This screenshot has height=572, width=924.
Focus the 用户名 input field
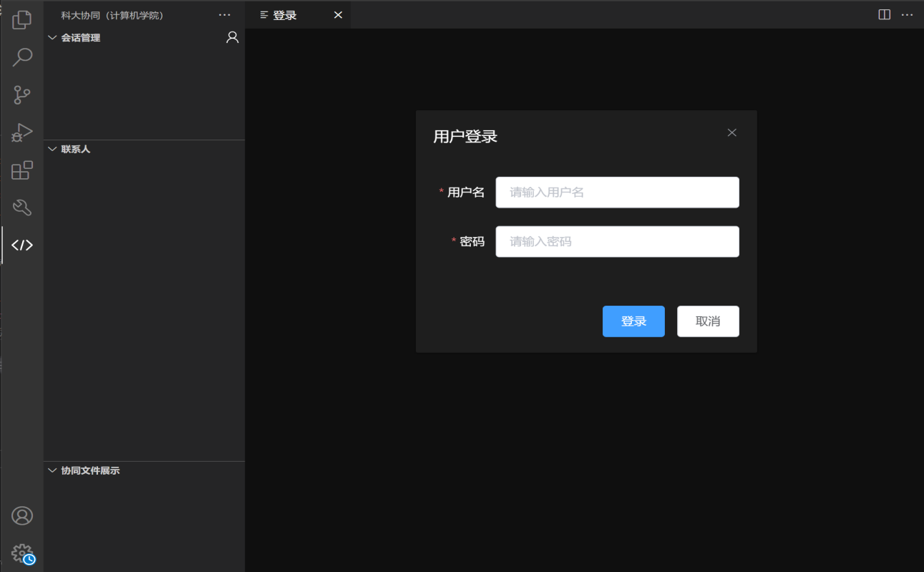point(617,193)
